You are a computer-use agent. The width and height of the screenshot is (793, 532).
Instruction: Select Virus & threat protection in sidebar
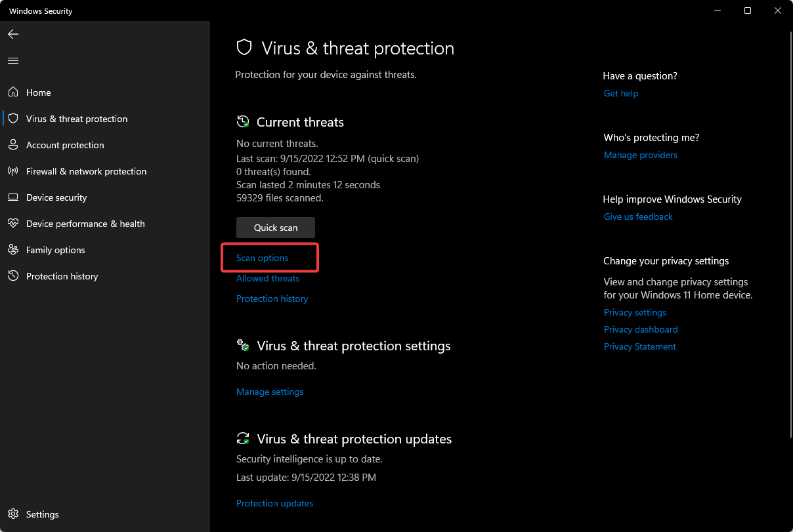pos(77,119)
